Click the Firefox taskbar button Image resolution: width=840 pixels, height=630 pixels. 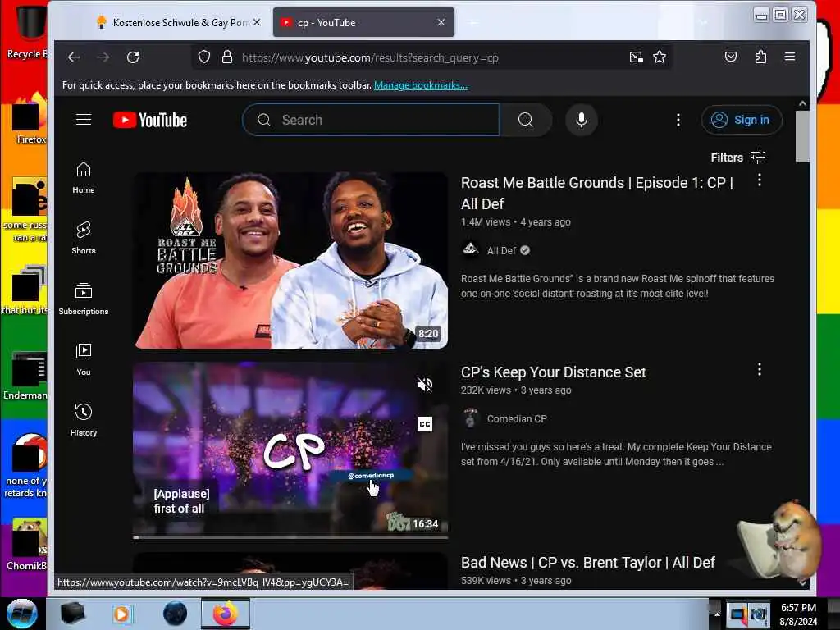[226, 614]
